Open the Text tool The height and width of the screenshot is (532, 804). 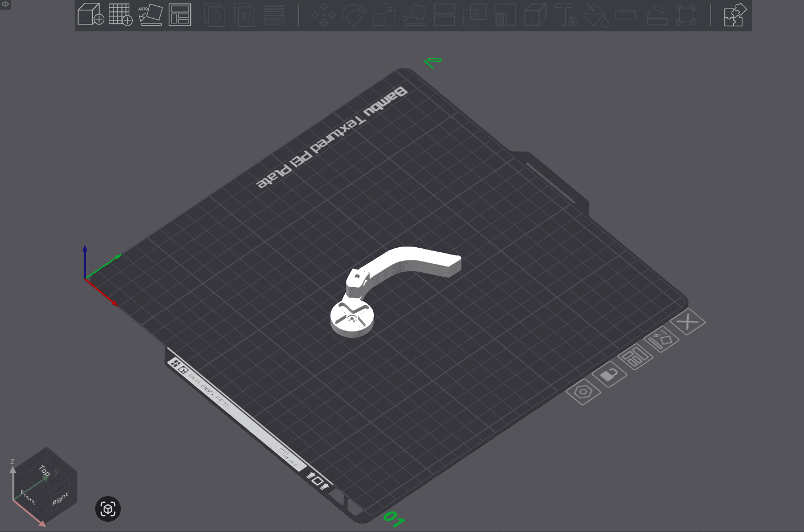(x=566, y=15)
